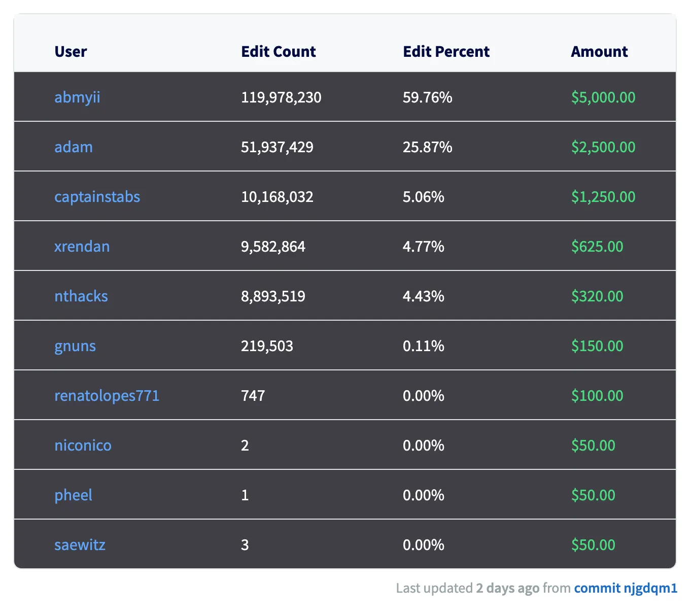The image size is (692, 616).
Task: Open the captainstabs user profile link
Action: click(x=97, y=196)
